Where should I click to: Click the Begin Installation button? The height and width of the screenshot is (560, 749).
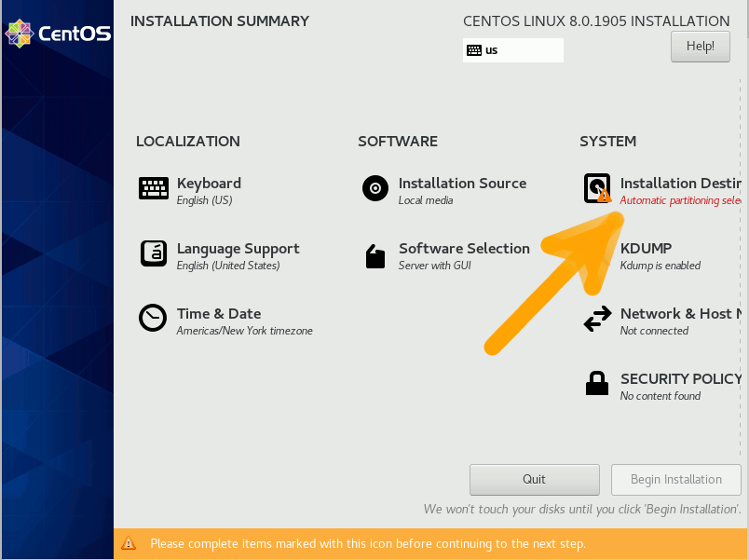(x=676, y=480)
